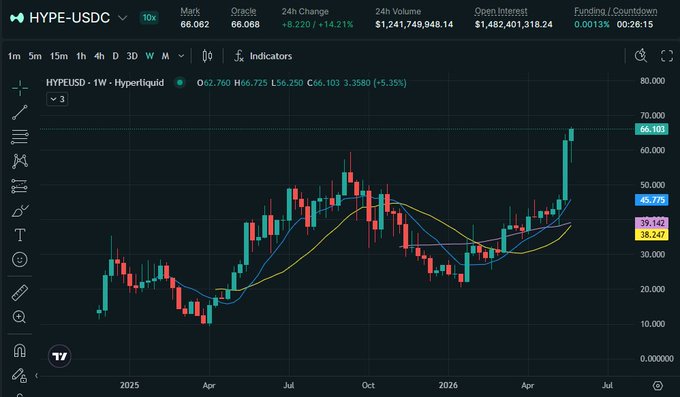The height and width of the screenshot is (397, 680).
Task: Click the 45.775 blue moving average label
Action: click(x=652, y=200)
